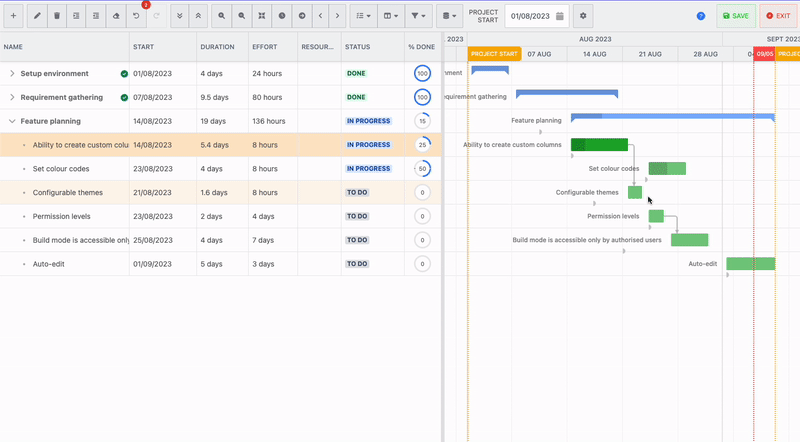Viewport: 800px width, 442px height.
Task: Select the Auto-edit Gantt bar
Action: point(751,264)
